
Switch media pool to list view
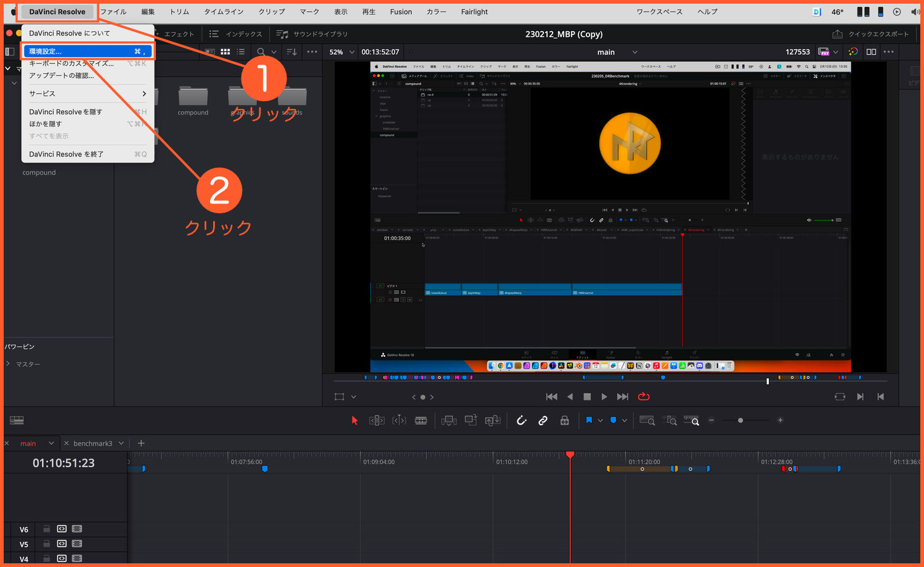(241, 52)
